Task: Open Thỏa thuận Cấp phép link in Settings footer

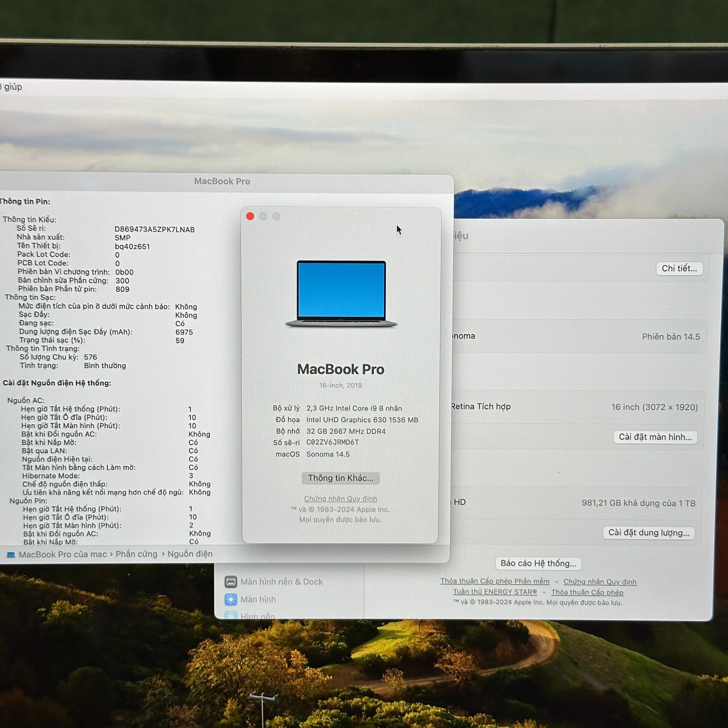Action: [x=587, y=592]
